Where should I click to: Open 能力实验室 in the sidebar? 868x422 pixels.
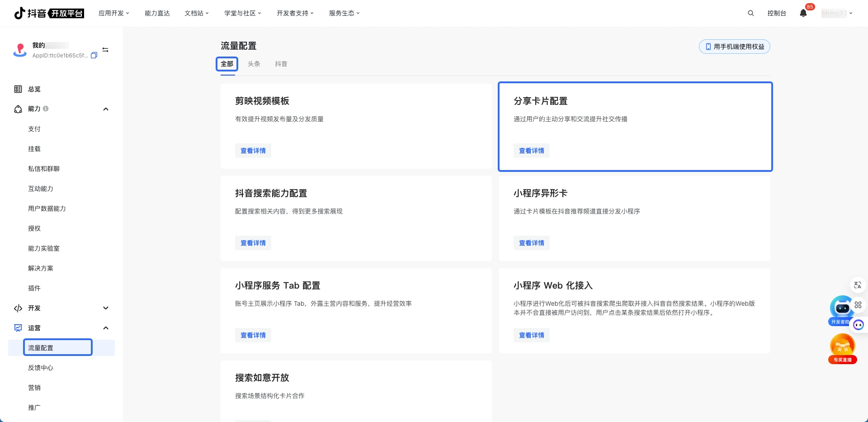click(44, 248)
